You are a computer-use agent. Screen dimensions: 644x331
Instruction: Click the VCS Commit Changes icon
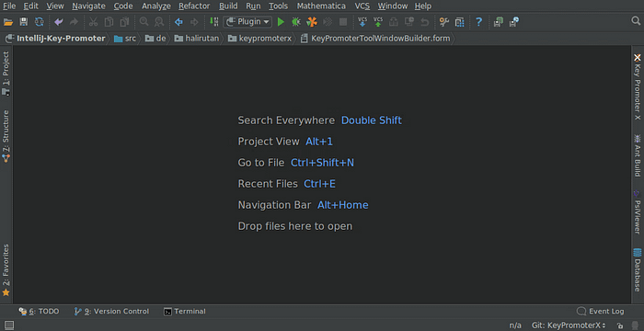tap(378, 22)
